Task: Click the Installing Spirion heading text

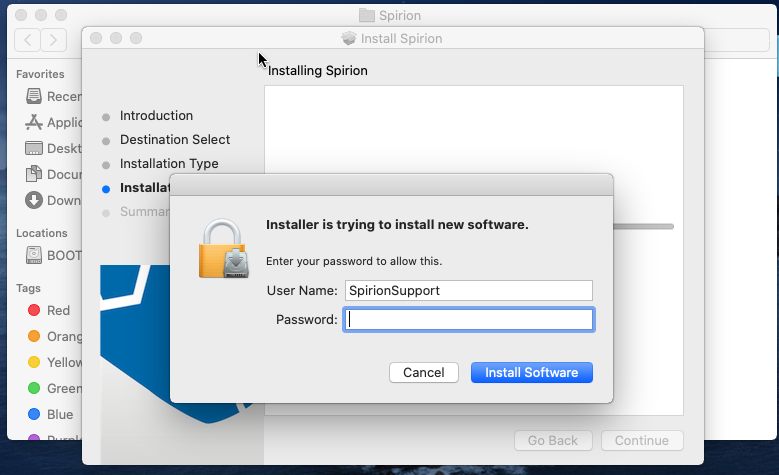Action: pyautogui.click(x=317, y=71)
